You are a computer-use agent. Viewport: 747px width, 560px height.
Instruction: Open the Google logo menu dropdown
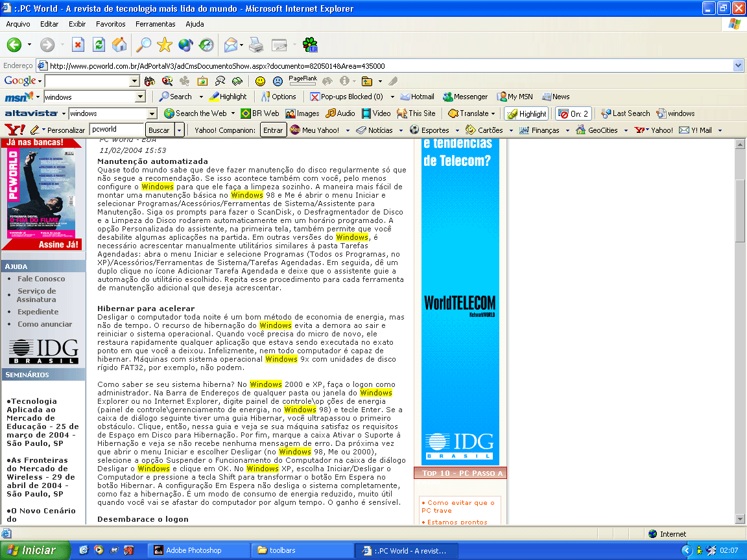tap(40, 82)
